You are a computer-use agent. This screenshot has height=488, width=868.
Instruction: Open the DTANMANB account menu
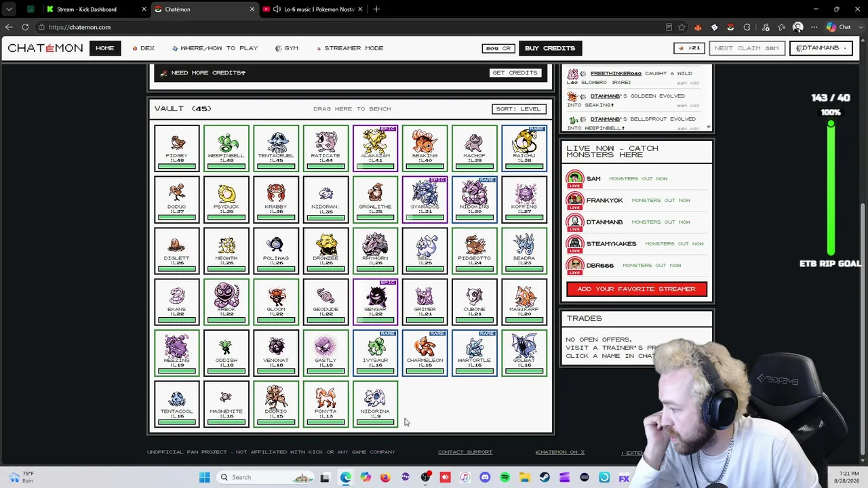821,48
